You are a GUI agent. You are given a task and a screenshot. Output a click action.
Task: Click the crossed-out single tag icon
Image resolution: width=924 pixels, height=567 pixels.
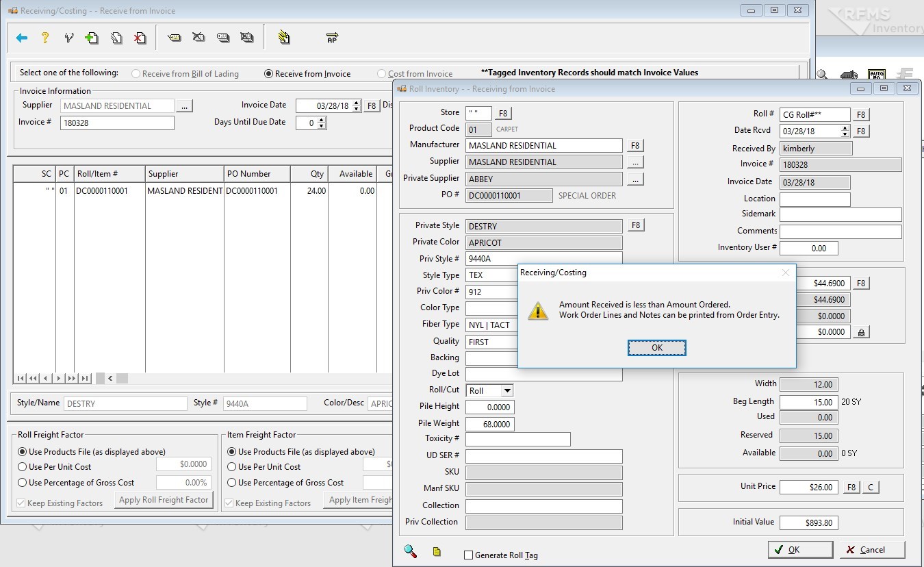click(x=198, y=38)
